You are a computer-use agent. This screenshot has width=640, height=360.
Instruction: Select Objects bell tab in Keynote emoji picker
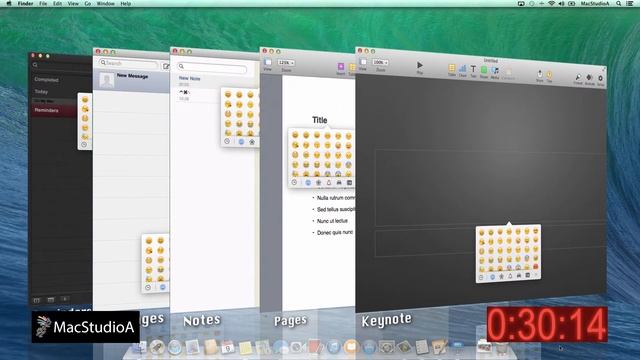click(510, 276)
